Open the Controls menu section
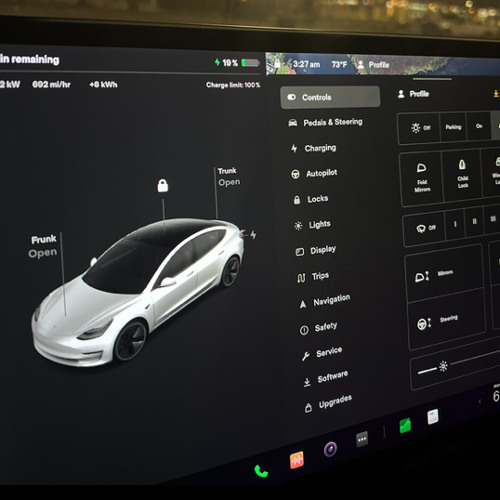Screen dimensions: 500x500 coord(330,97)
